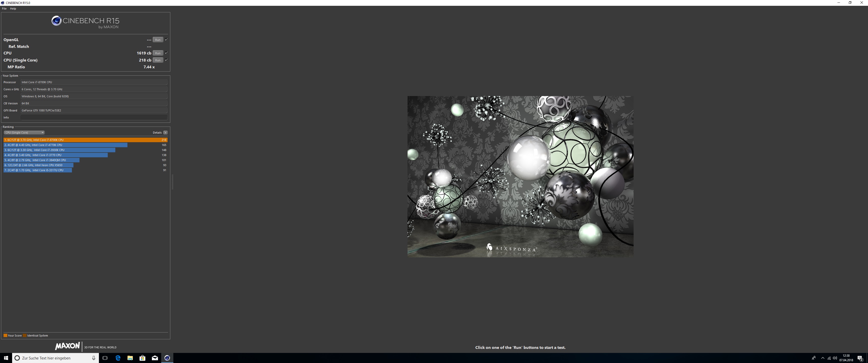Image resolution: width=868 pixels, height=363 pixels.
Task: Click the empty Info input field
Action: (x=94, y=117)
